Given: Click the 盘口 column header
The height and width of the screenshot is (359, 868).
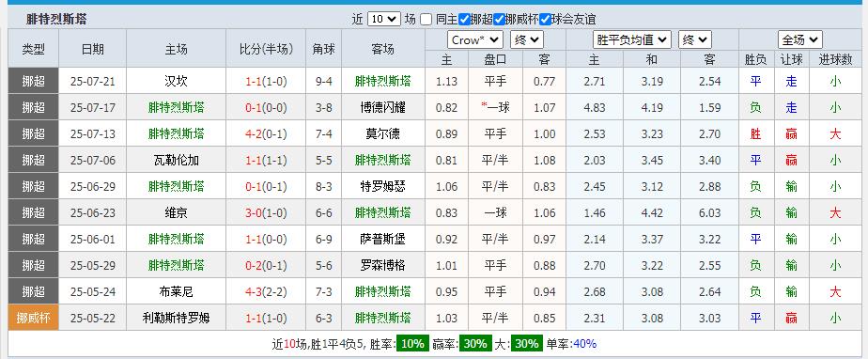Looking at the screenshot, I should [x=495, y=59].
